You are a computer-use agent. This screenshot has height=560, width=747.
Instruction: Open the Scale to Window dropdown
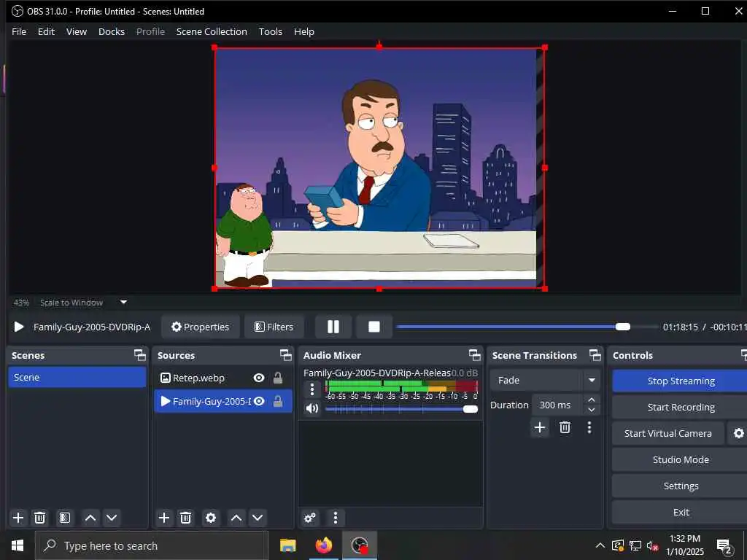pyautogui.click(x=123, y=302)
